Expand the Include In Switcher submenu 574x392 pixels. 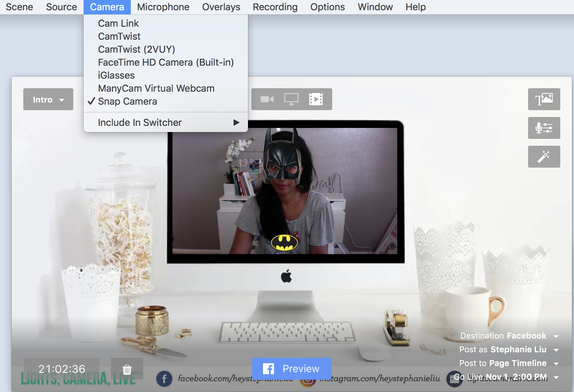tap(166, 122)
